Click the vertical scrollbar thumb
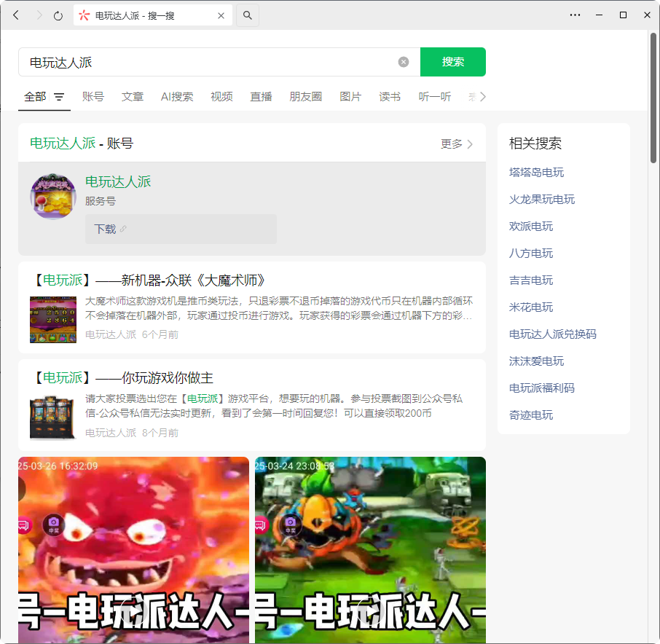Viewport: 660px width, 644px height. pos(653,98)
